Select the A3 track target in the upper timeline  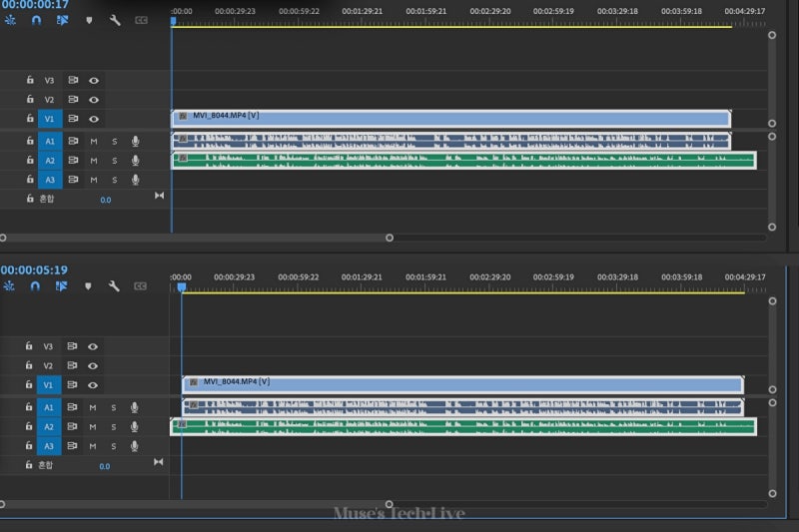coord(50,180)
